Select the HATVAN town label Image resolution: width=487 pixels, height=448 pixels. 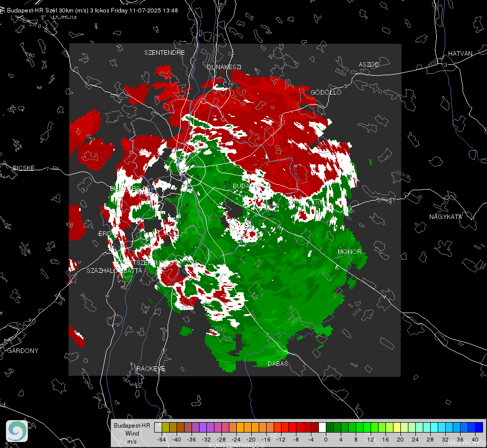point(460,54)
